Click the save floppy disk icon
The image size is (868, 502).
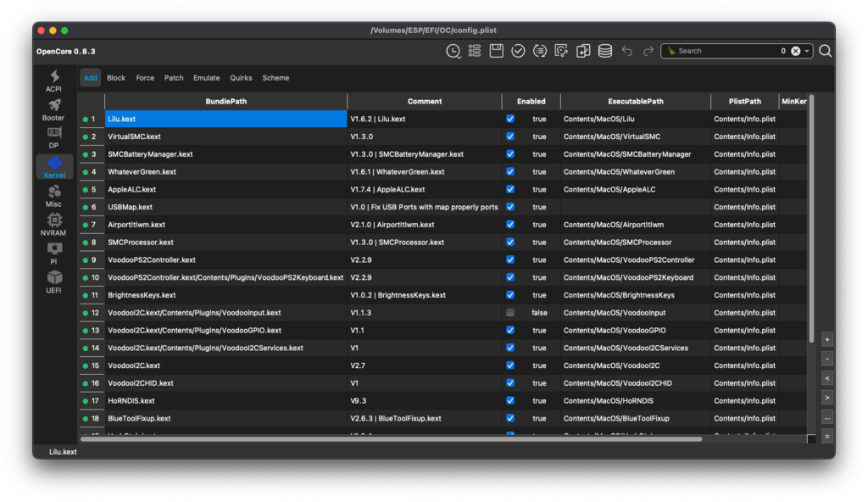tap(497, 51)
